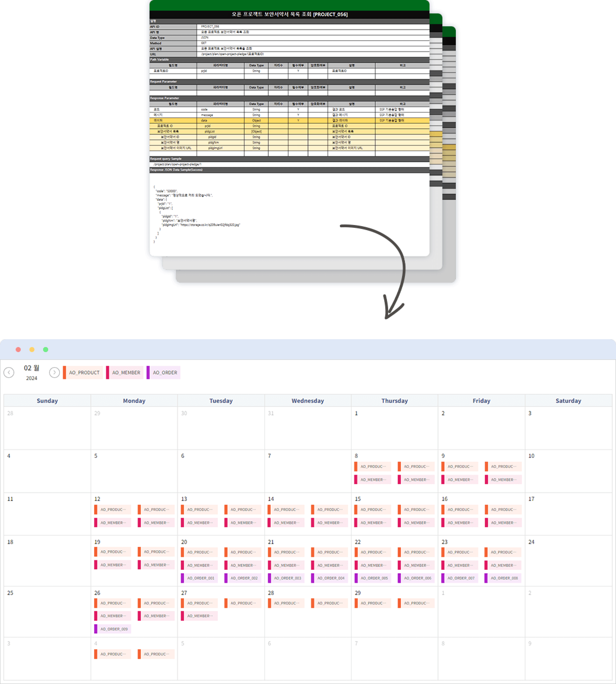Viewport: 616px width, 684px height.
Task: Select date 23 in the calendar
Action: (444, 542)
